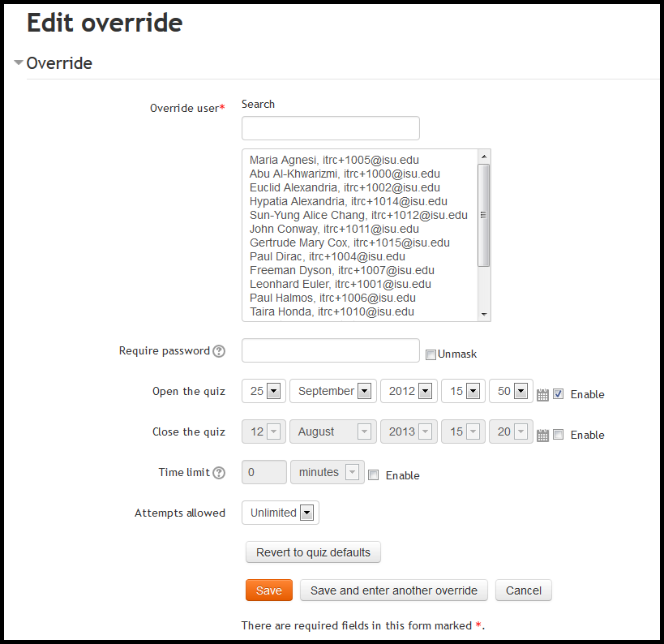Click Revert to quiz defaults
The height and width of the screenshot is (644, 664).
tap(313, 552)
